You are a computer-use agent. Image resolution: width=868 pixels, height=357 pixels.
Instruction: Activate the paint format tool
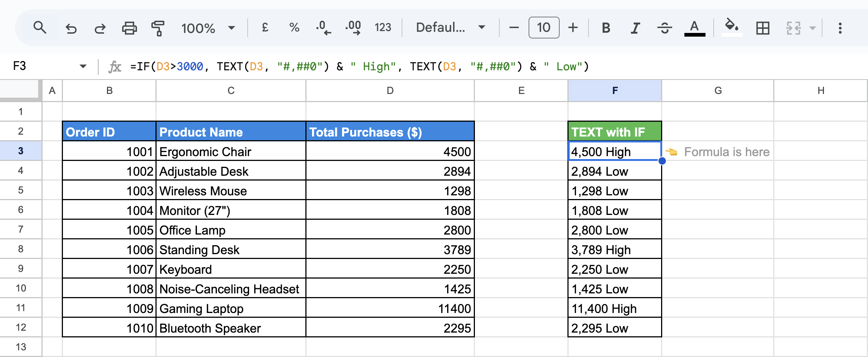158,28
